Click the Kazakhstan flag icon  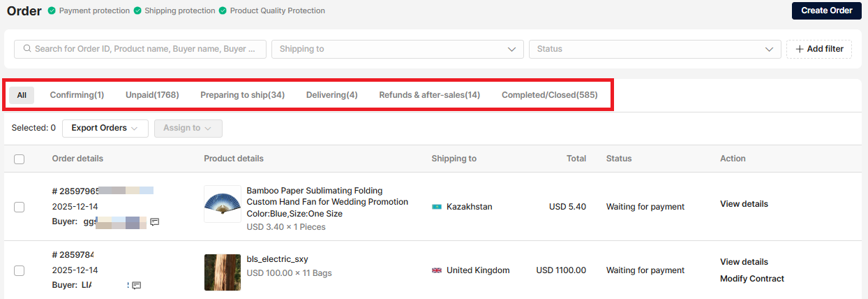pos(437,207)
